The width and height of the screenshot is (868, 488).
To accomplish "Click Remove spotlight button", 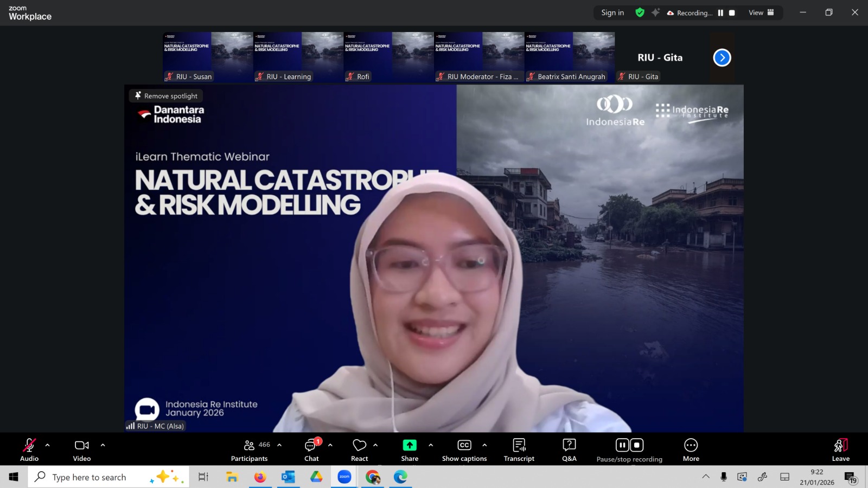I will pos(166,96).
